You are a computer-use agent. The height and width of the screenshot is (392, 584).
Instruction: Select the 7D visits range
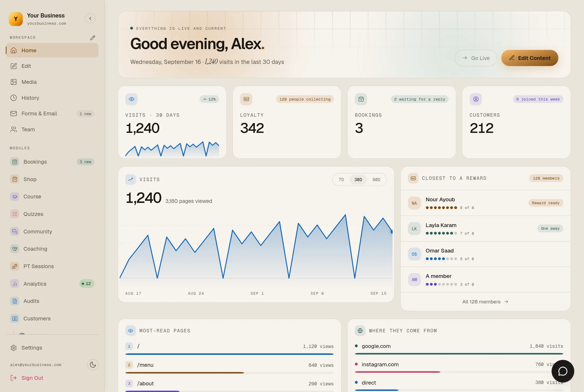(x=341, y=180)
